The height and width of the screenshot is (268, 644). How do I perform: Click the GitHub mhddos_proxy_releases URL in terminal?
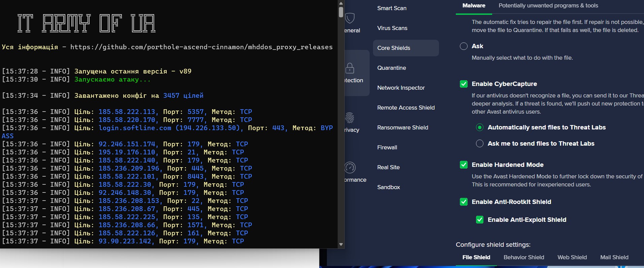point(201,47)
